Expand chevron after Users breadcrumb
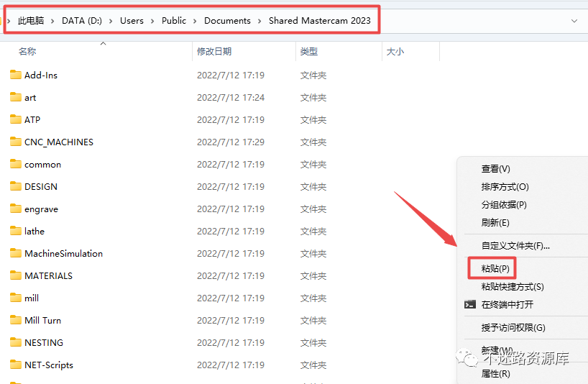 [152, 21]
